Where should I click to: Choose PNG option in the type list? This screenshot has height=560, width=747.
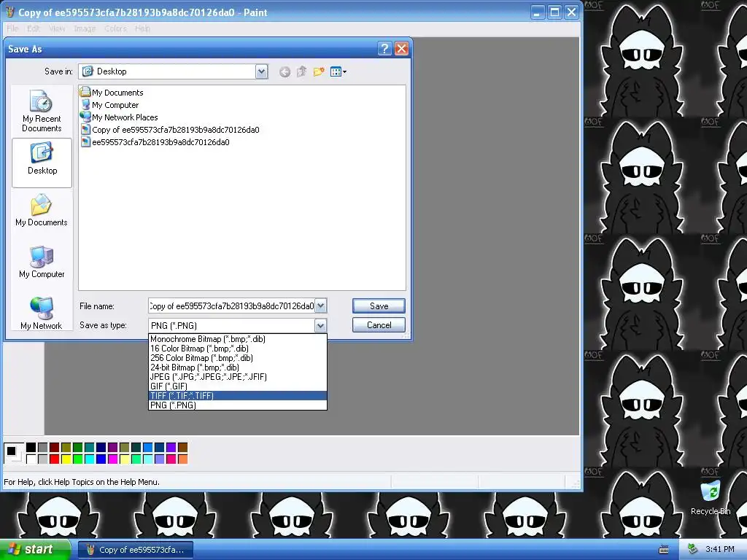[238, 405]
